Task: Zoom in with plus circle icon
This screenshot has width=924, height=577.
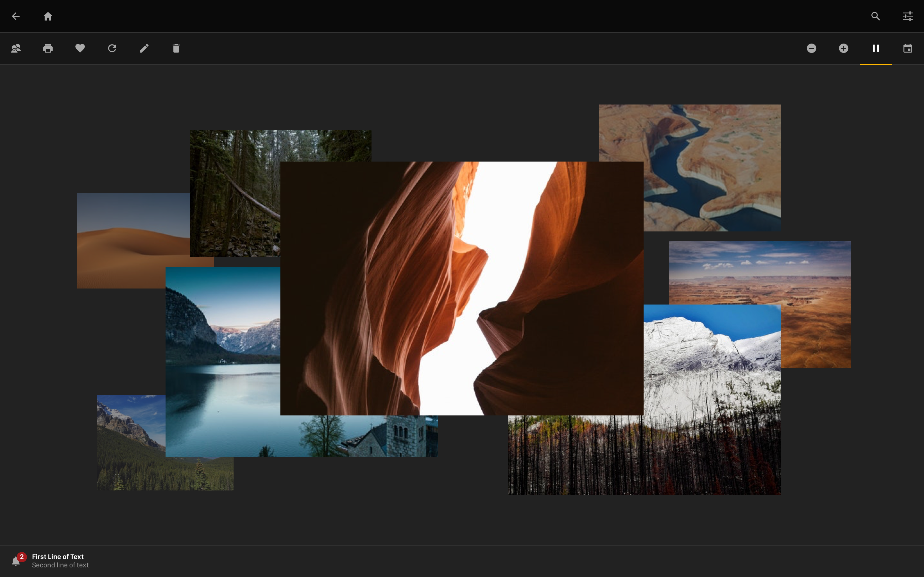Action: click(843, 48)
